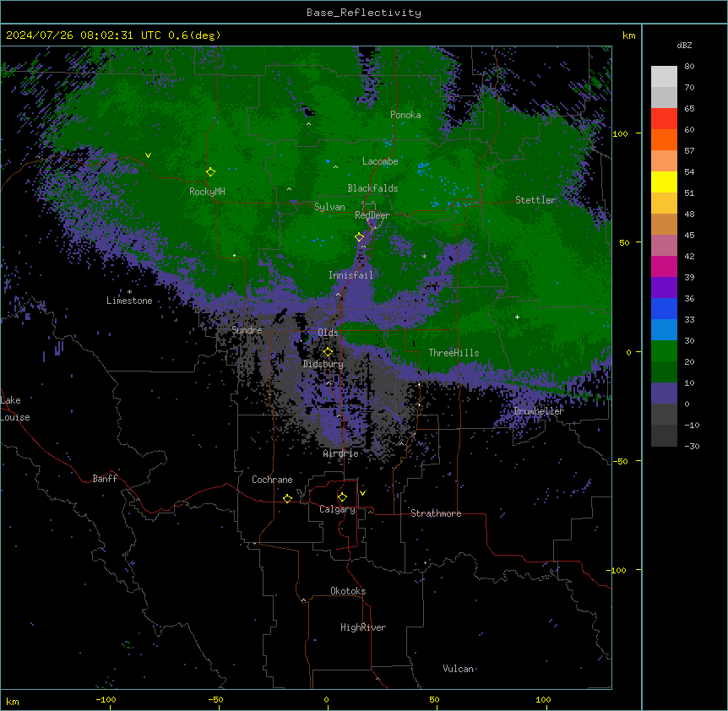Image resolution: width=728 pixels, height=711 pixels.
Task: Click the RedDeer city label
Action: [x=372, y=214]
